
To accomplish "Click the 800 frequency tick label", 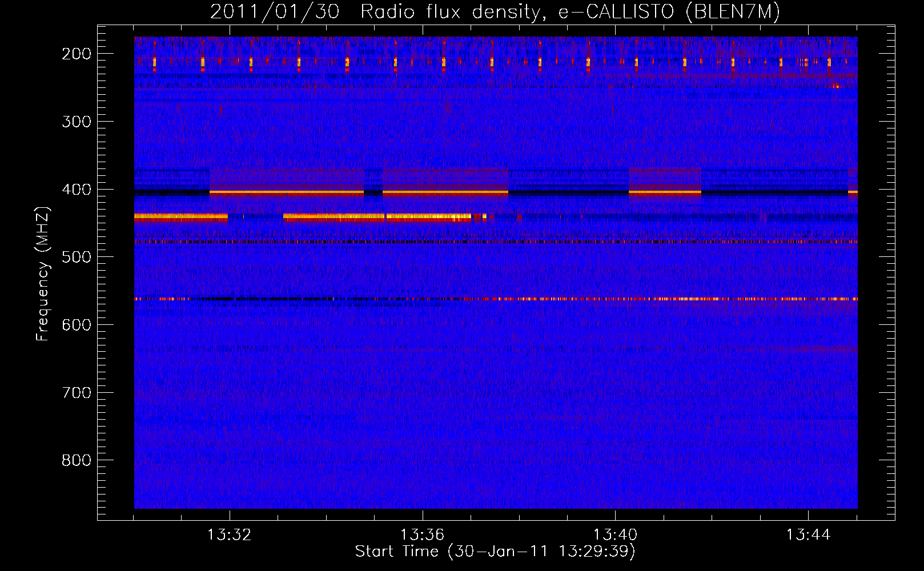I will tap(77, 460).
